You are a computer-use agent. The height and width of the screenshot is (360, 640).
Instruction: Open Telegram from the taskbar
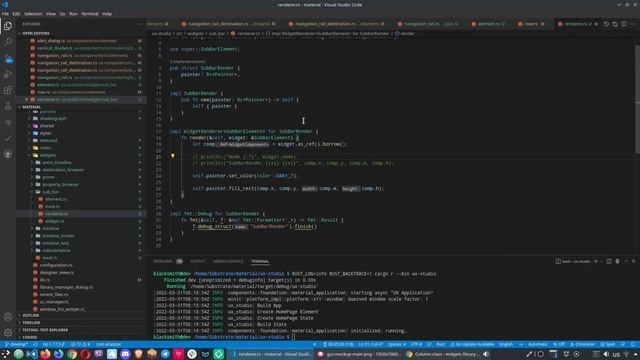(165, 354)
